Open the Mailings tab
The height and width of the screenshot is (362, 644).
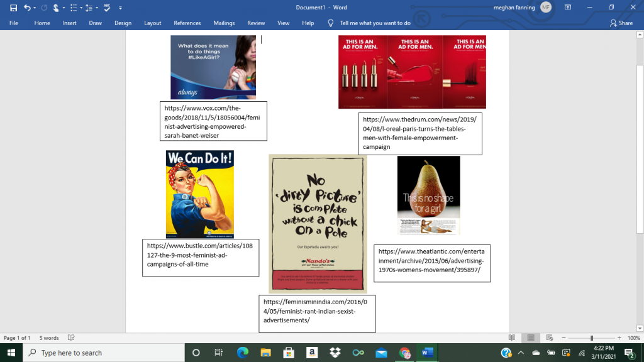click(224, 23)
